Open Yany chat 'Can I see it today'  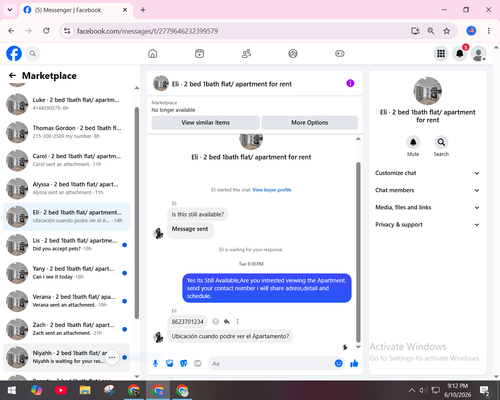[x=66, y=273]
